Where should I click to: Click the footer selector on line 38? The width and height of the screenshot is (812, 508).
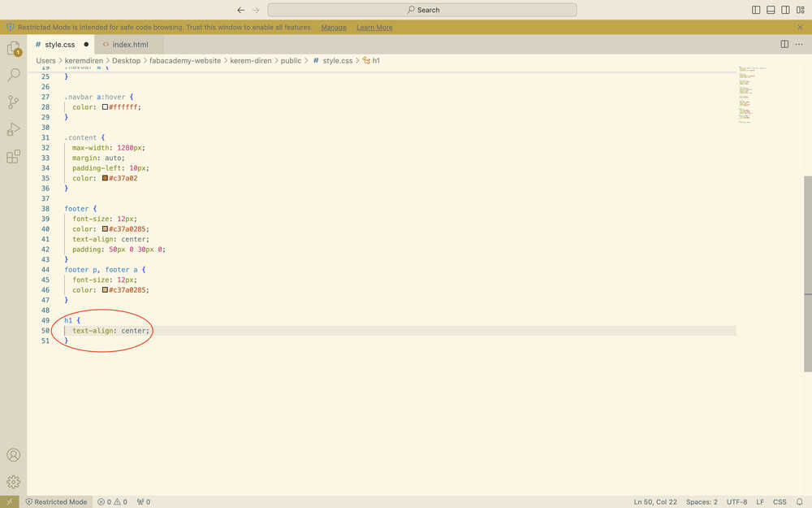click(x=76, y=209)
